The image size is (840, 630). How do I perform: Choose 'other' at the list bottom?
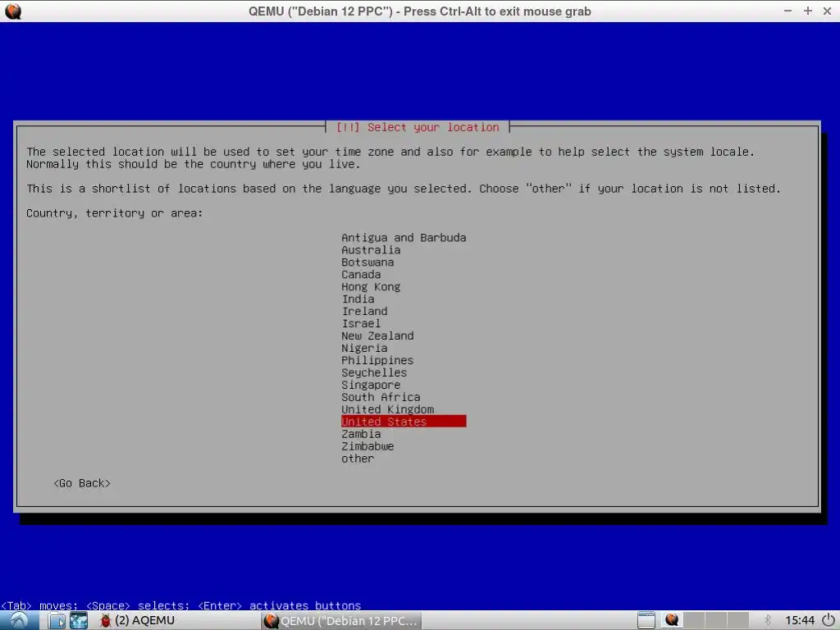(358, 459)
